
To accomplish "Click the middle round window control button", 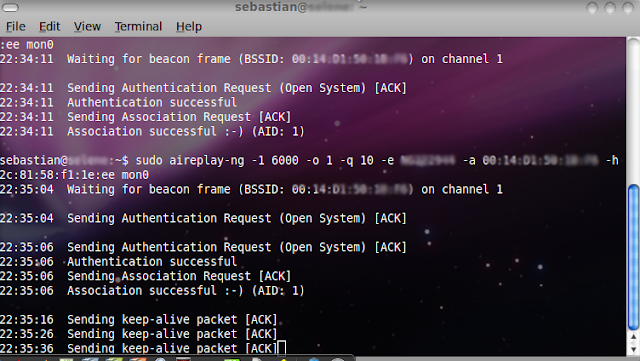I will pyautogui.click(x=610, y=7).
